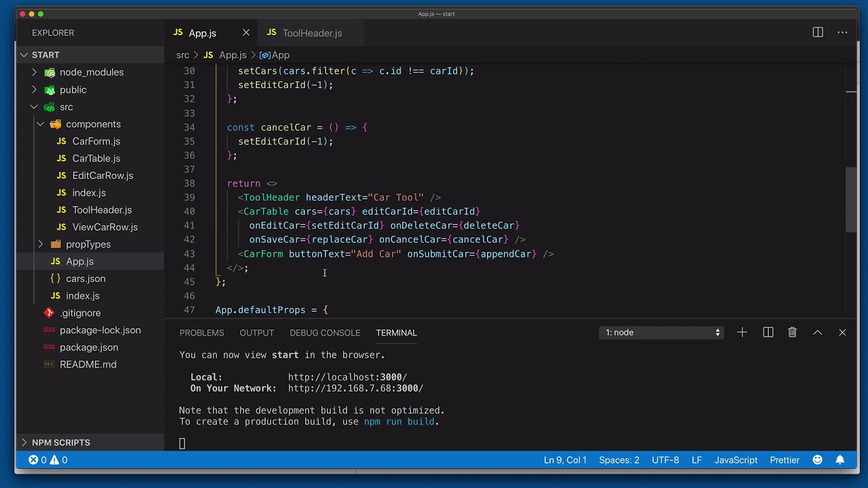868x488 pixels.
Task: Click components folder icon
Action: 56,124
